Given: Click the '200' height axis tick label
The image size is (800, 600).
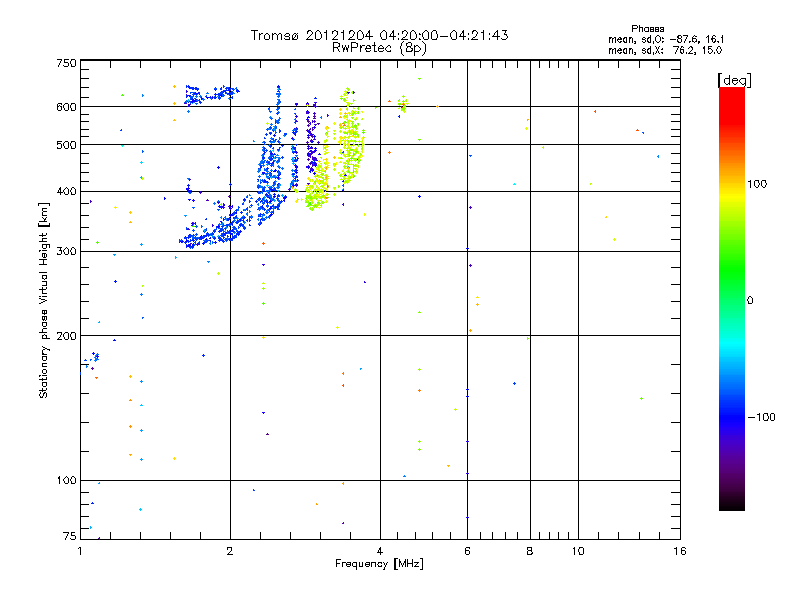Looking at the screenshot, I should click(66, 336).
